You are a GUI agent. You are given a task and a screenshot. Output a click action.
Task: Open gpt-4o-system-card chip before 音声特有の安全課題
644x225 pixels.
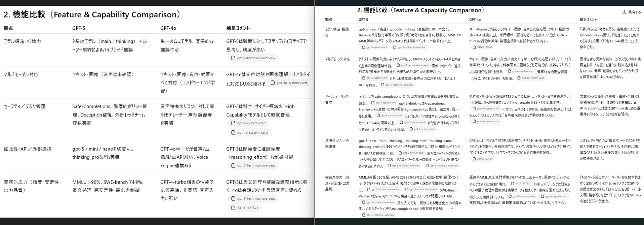tap(521, 71)
